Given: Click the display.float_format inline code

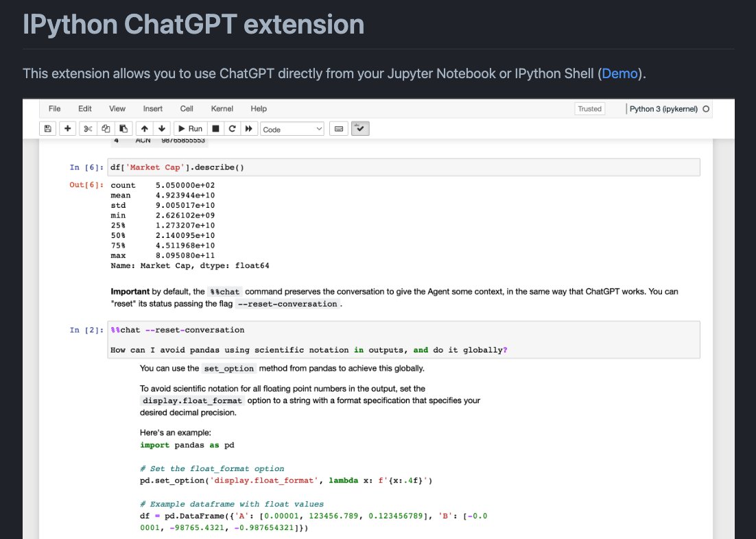Looking at the screenshot, I should click(x=192, y=400).
